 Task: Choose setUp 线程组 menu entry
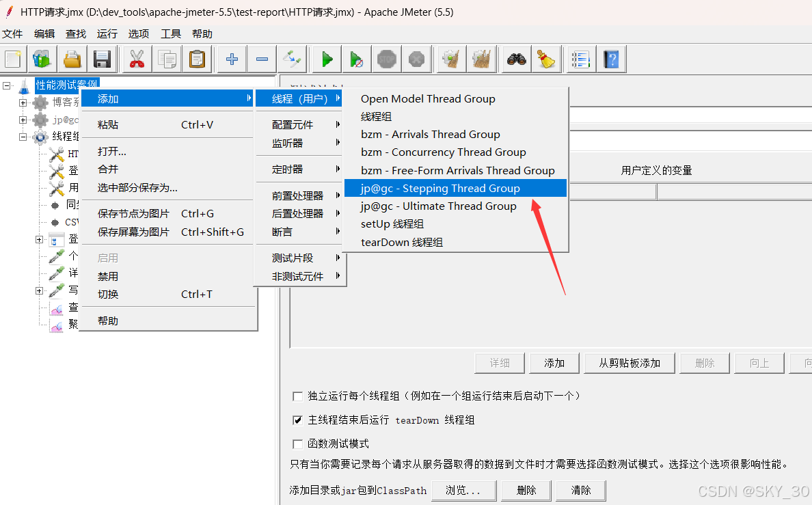coord(456,224)
